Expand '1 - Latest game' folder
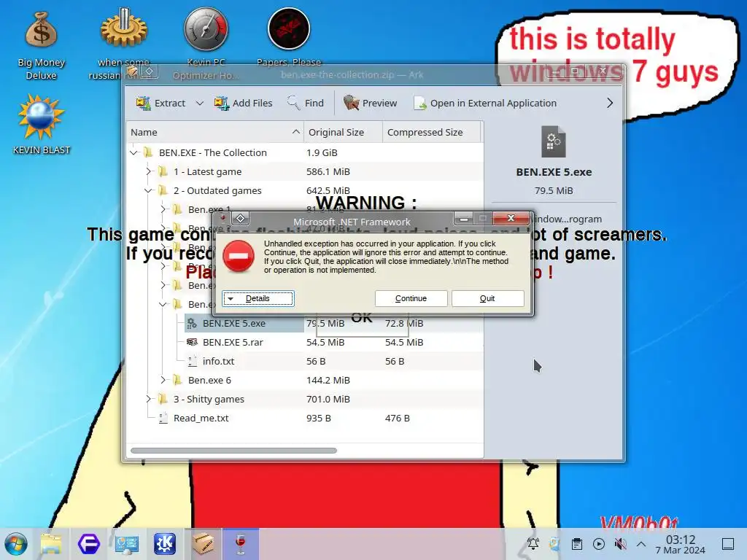The image size is (747, 560). [x=148, y=171]
